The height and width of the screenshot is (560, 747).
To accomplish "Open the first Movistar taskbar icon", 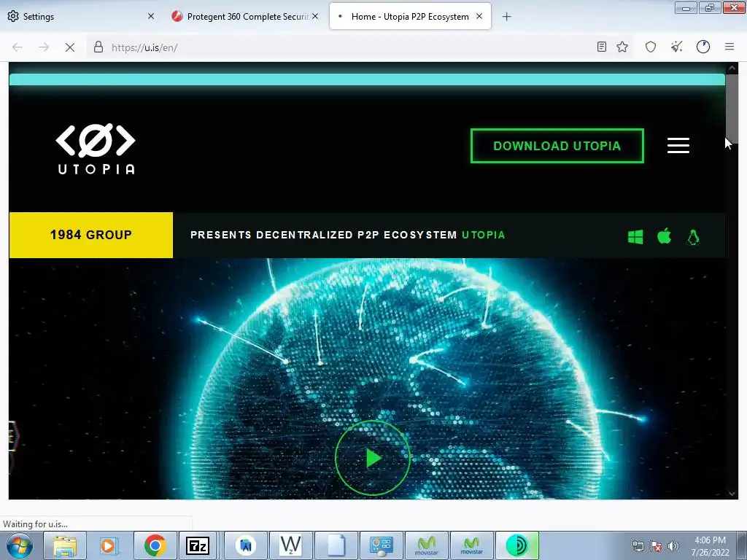I will coord(426,545).
